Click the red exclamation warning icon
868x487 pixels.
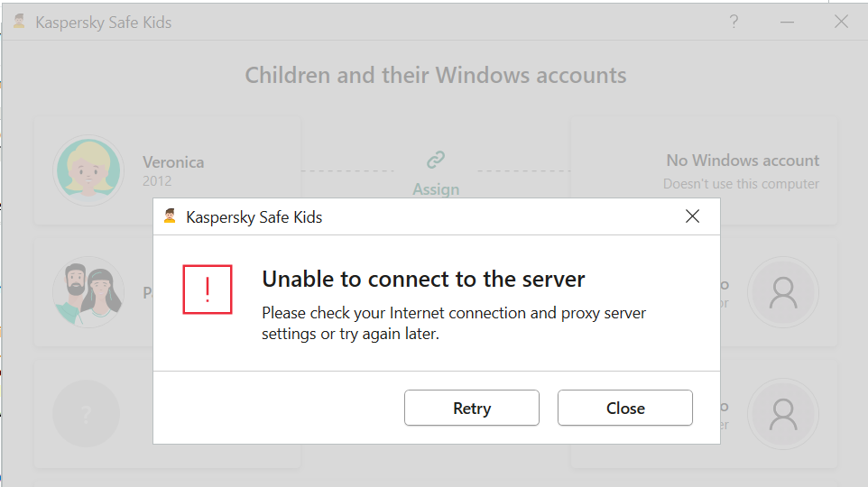tap(208, 289)
